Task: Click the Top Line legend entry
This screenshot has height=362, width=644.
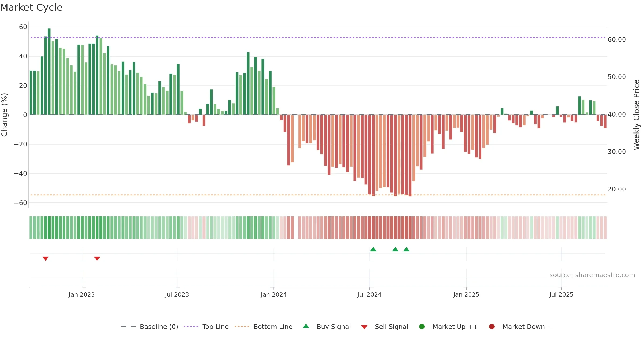Action: coord(206,327)
